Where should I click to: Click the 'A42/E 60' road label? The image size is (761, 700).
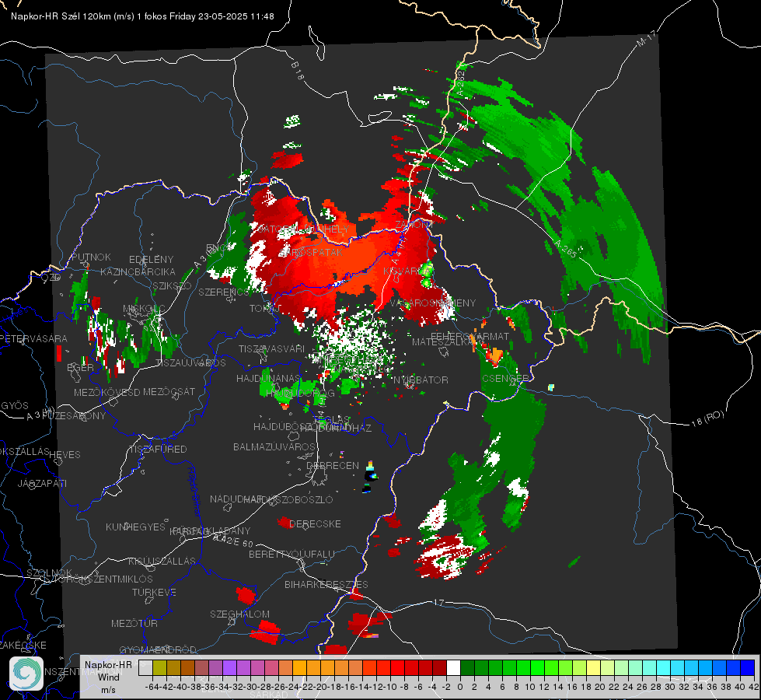pos(233,541)
